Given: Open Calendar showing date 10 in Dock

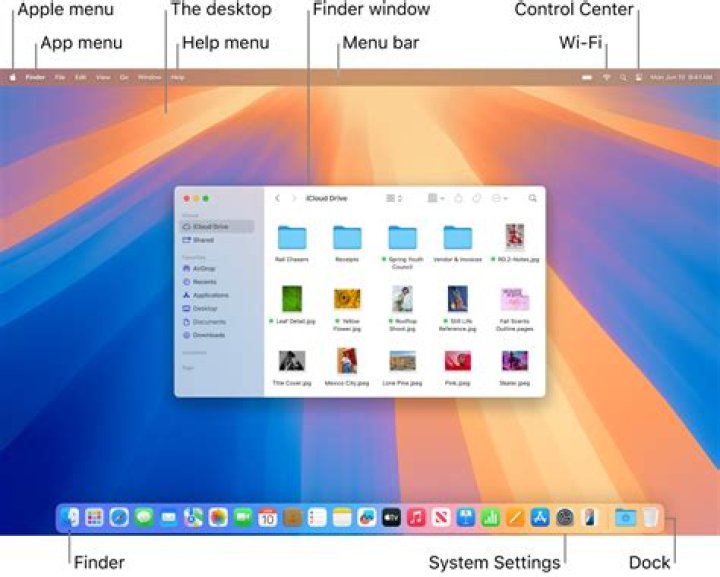Looking at the screenshot, I should (x=268, y=518).
